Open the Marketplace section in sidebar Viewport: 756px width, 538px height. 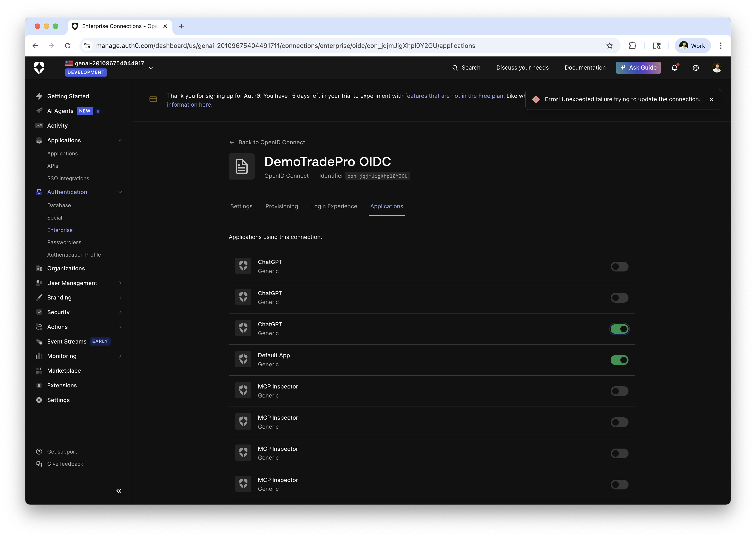pyautogui.click(x=64, y=370)
